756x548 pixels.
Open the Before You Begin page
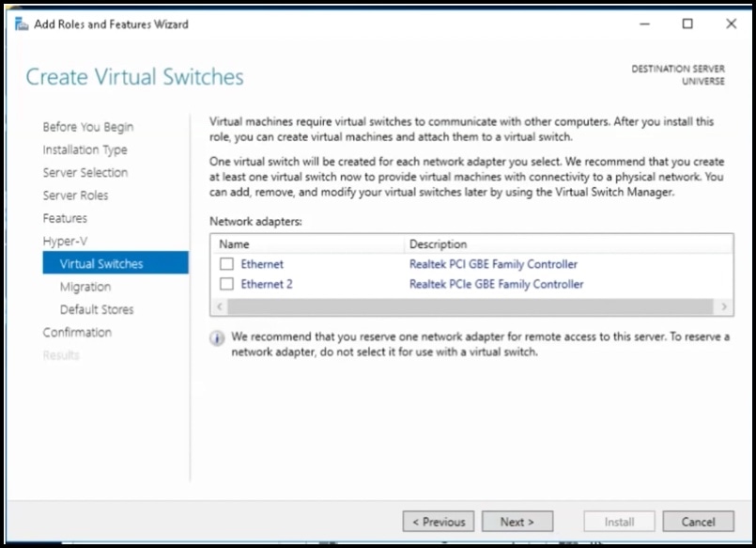tap(86, 127)
